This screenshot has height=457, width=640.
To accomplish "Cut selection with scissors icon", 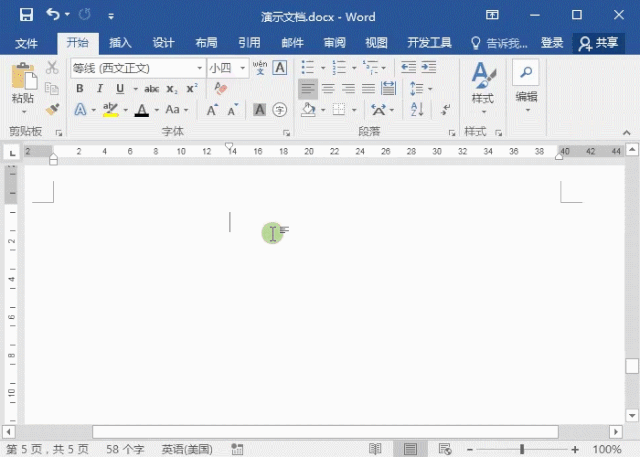I will 52,68.
